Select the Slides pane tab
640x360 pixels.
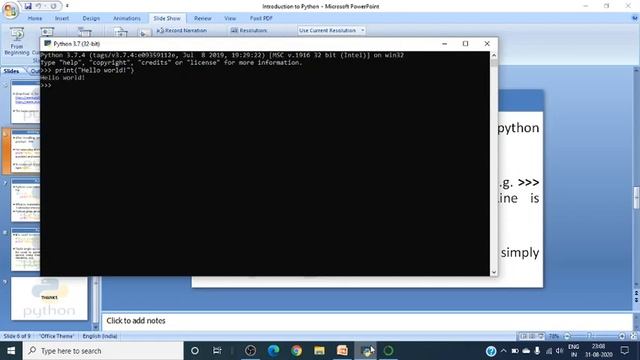[x=11, y=71]
